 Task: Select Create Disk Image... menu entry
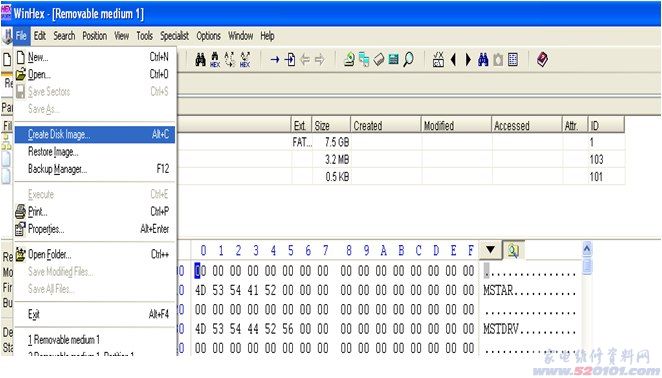95,134
